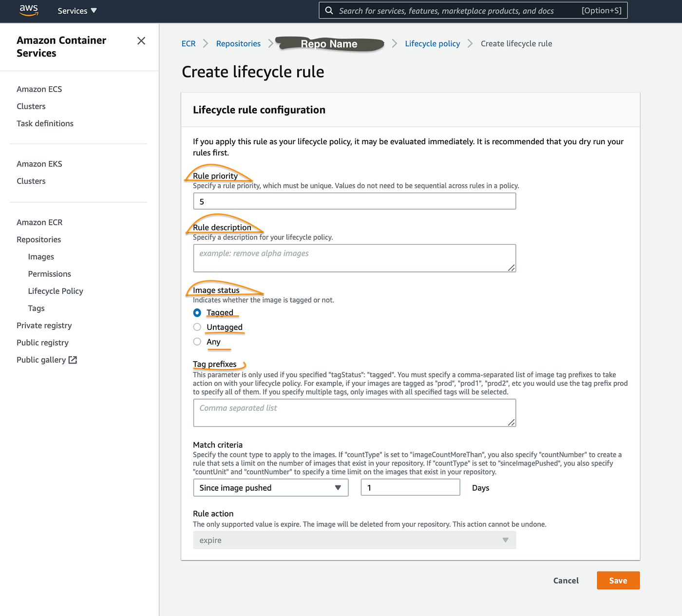Viewport: 682px width, 616px height.
Task: Save the lifecycle rule
Action: click(x=618, y=580)
